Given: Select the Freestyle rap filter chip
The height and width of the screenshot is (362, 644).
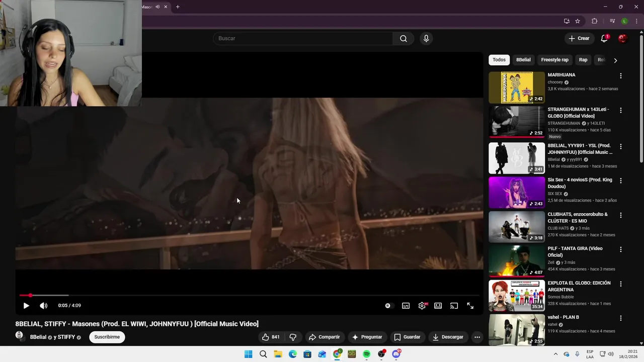Looking at the screenshot, I should tap(554, 60).
